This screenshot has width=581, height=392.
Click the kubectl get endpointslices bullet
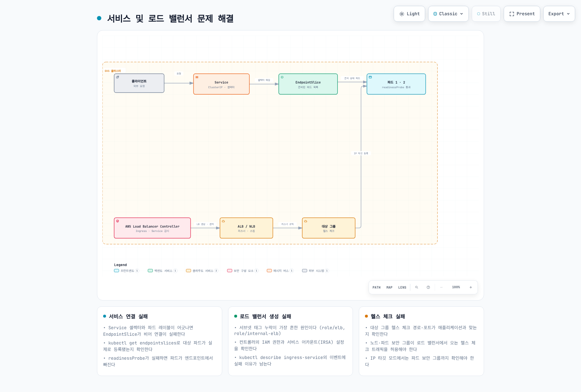point(158,346)
